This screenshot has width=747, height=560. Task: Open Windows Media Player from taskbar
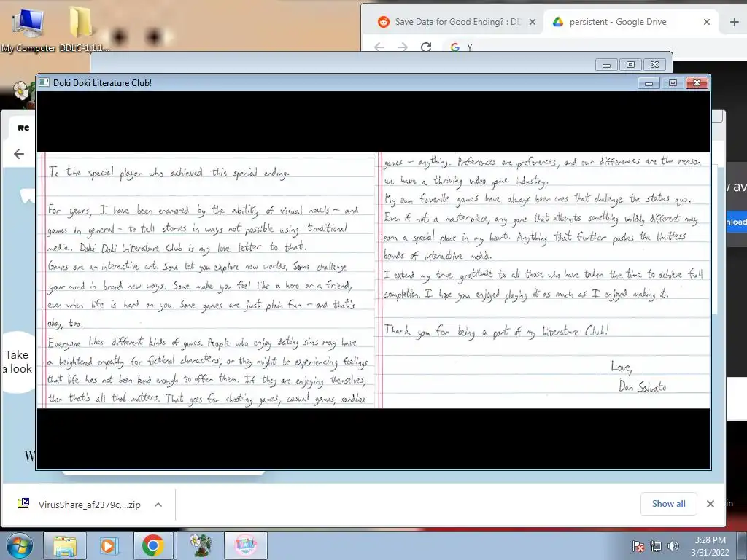coord(108,545)
